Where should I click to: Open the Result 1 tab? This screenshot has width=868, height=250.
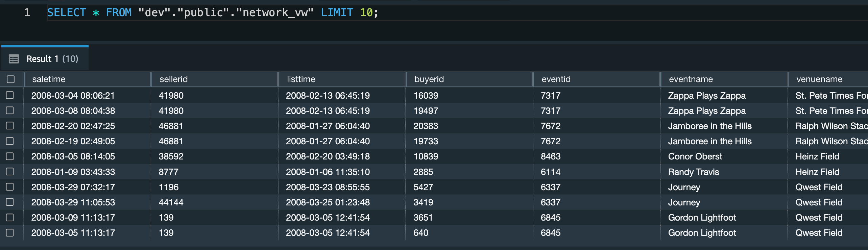45,59
